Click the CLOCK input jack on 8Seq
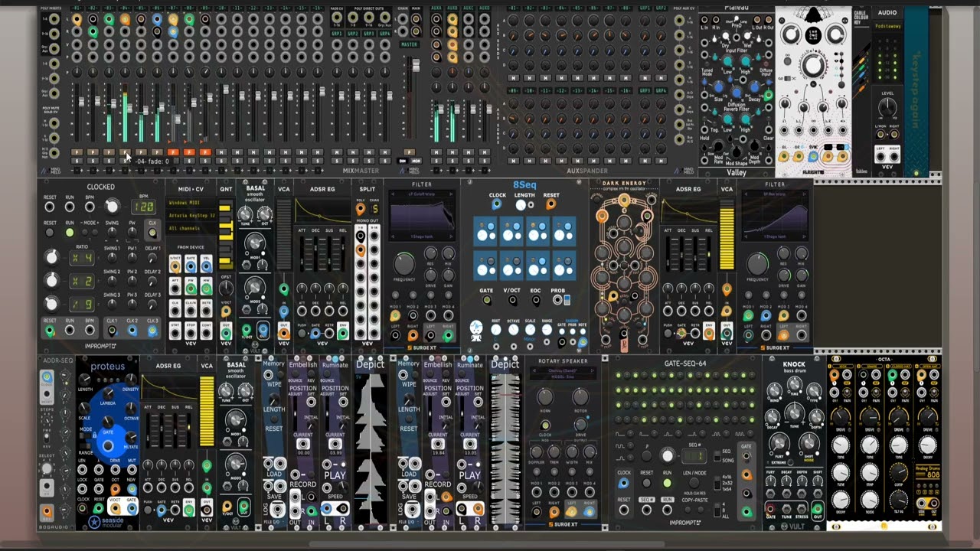This screenshot has height=551, width=980. pos(497,204)
